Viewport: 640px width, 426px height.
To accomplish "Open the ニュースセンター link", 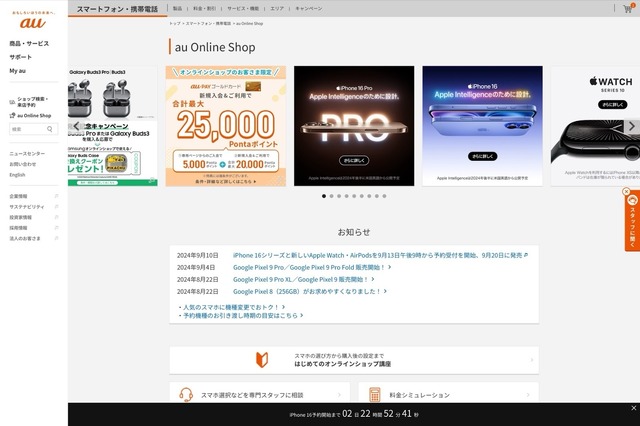I will [x=27, y=154].
